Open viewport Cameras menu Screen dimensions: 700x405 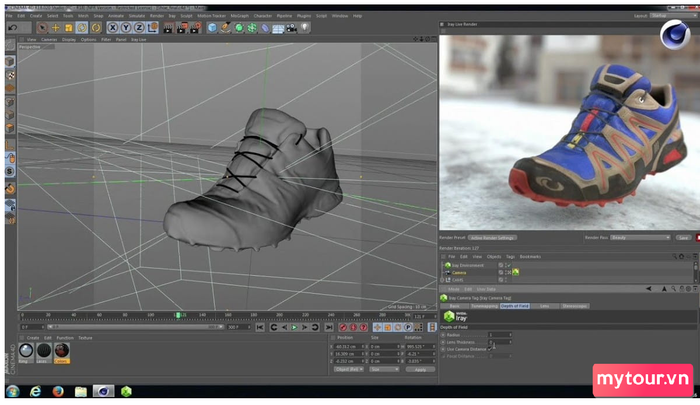49,39
